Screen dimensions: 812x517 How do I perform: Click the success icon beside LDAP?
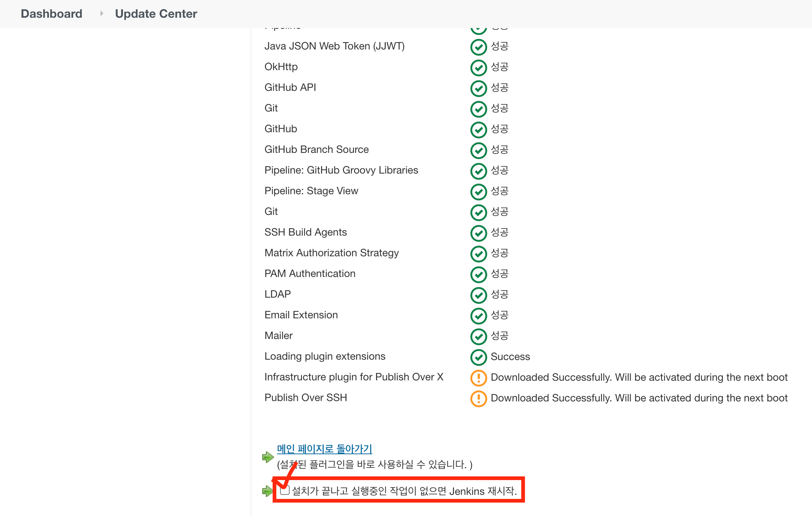tap(478, 295)
